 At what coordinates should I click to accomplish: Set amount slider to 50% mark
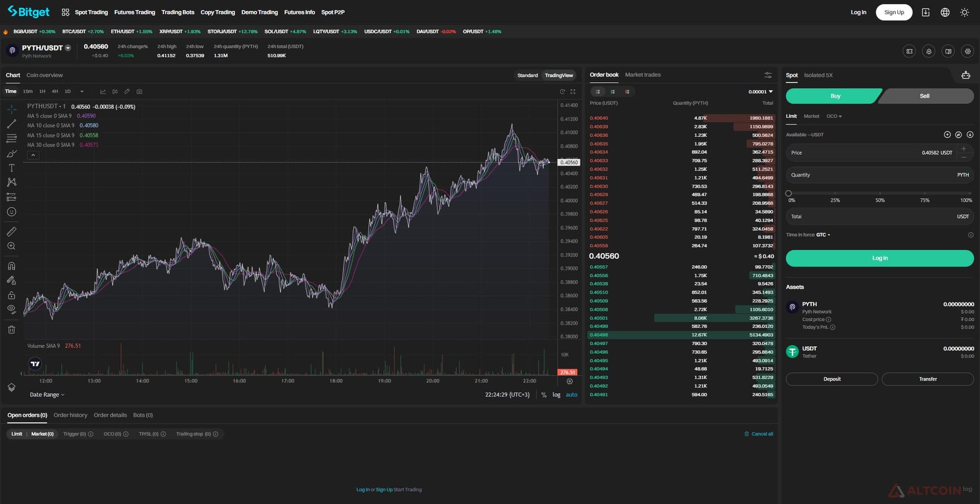pos(880,194)
